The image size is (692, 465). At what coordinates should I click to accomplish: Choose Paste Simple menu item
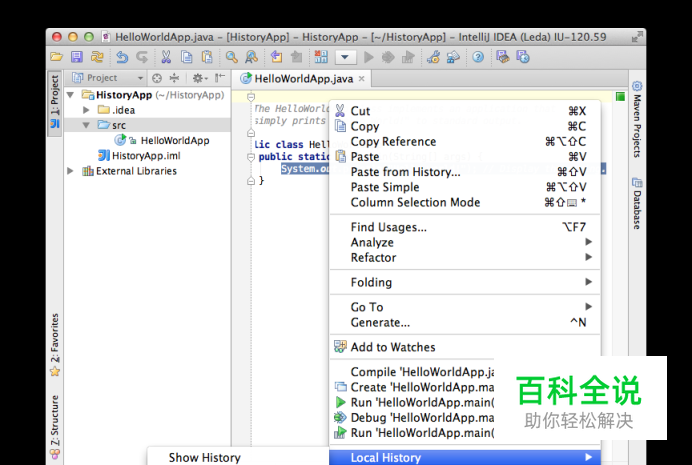464,187
